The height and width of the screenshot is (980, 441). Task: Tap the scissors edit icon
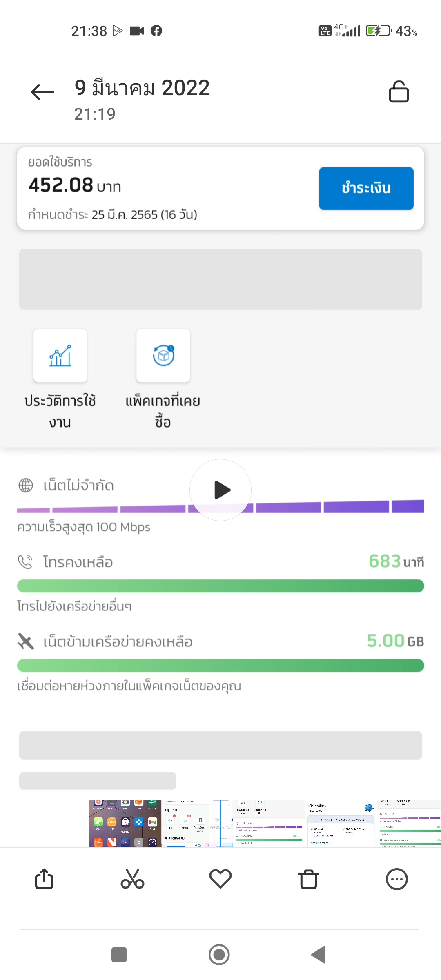(132, 879)
